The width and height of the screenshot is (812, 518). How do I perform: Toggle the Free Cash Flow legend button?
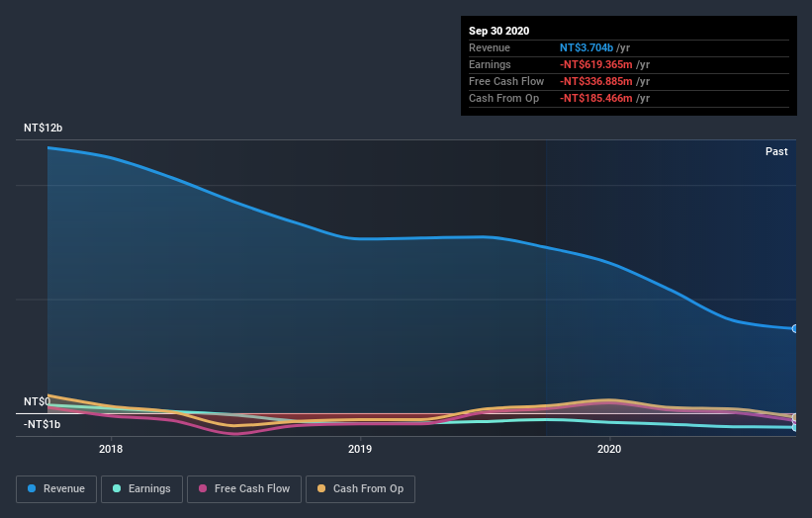click(x=244, y=489)
